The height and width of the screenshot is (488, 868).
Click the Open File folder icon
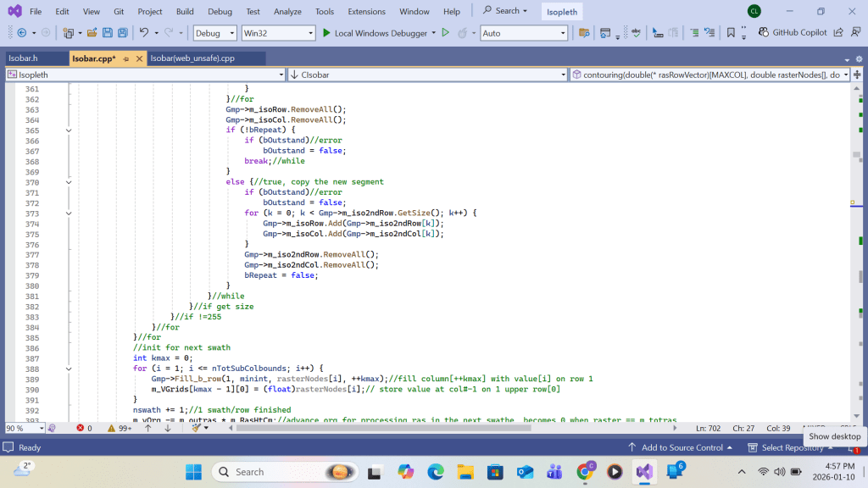point(91,33)
